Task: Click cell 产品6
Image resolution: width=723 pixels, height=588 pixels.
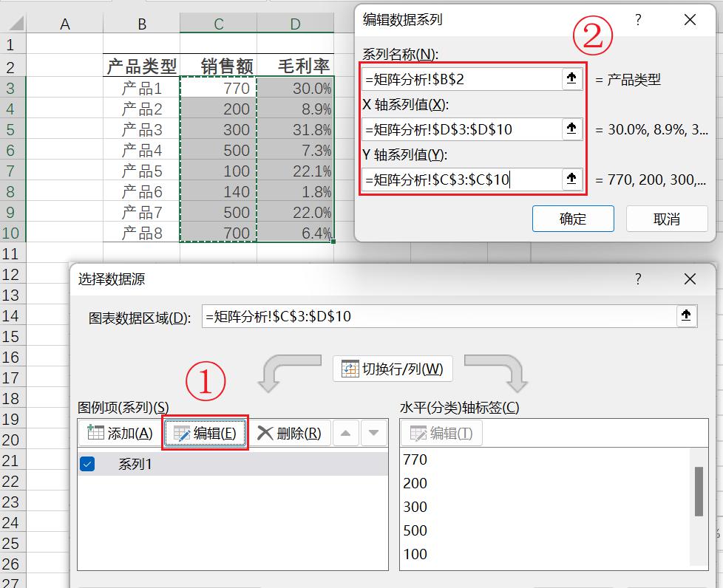Action: pyautogui.click(x=141, y=192)
